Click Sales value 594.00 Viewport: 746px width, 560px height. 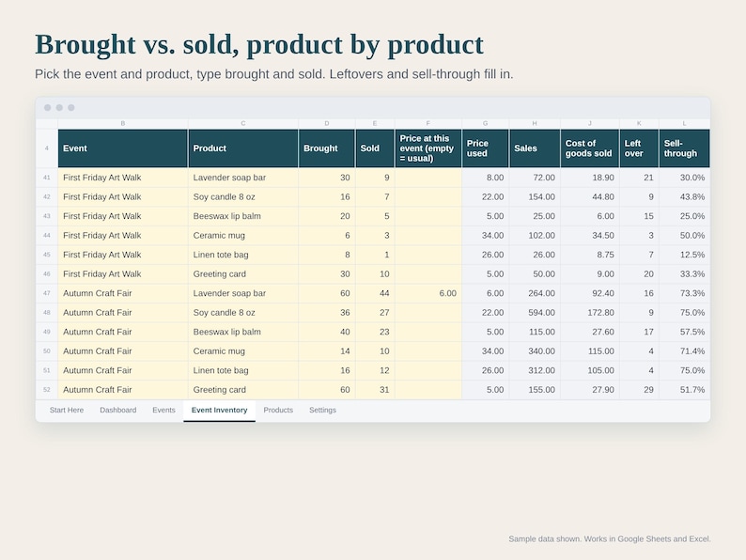pos(541,313)
